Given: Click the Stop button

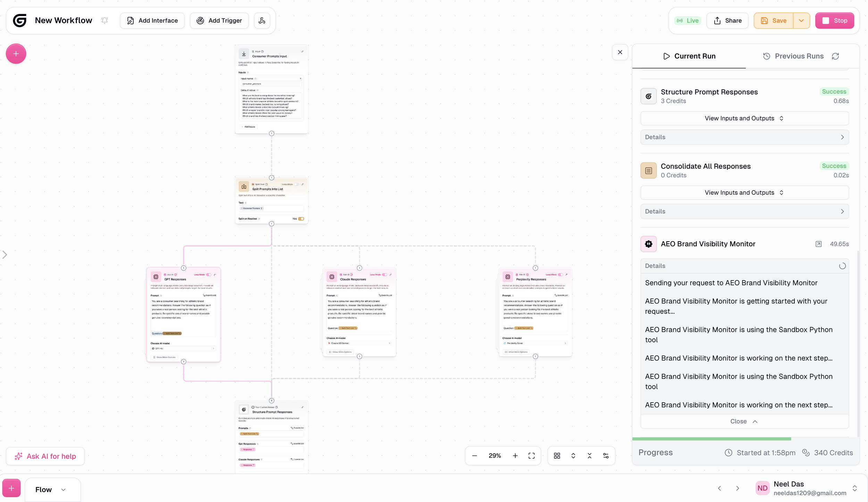Looking at the screenshot, I should point(834,20).
